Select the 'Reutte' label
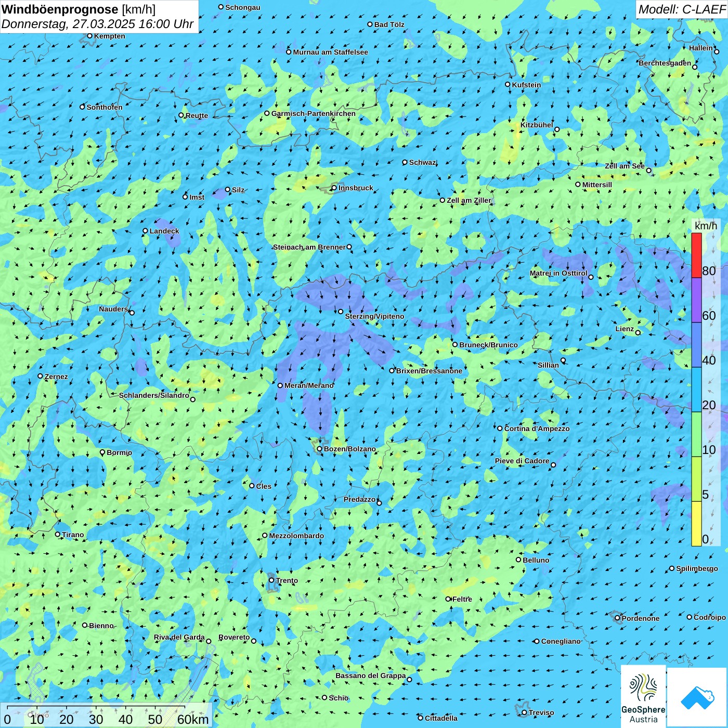The height and width of the screenshot is (728, 728). [197, 115]
